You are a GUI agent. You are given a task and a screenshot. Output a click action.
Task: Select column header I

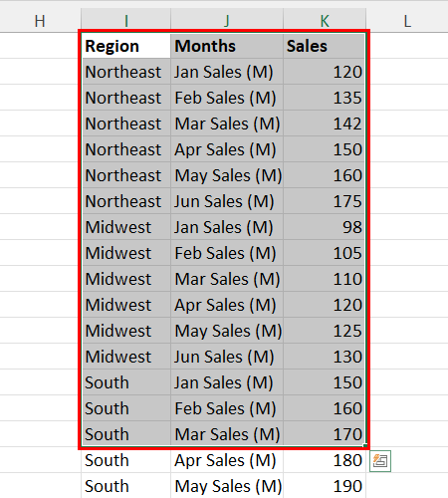(x=126, y=21)
